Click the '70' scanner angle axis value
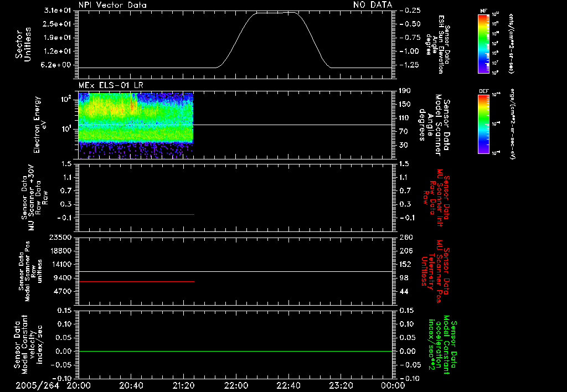The image size is (567, 392). coord(403,131)
